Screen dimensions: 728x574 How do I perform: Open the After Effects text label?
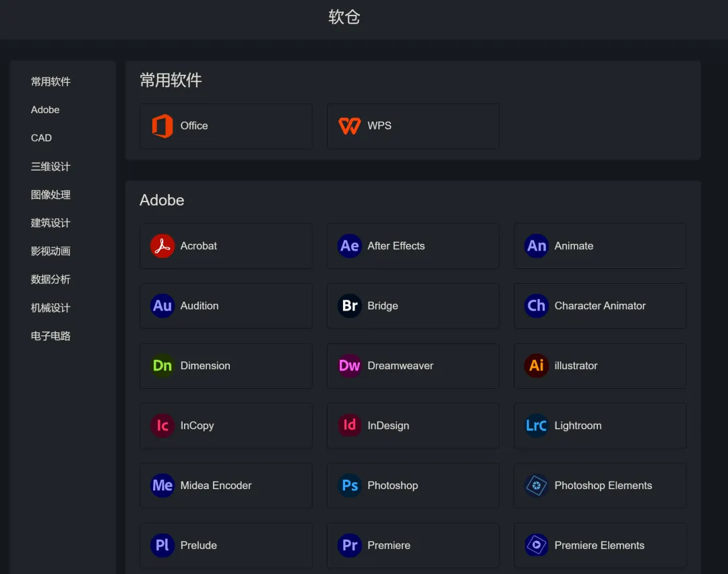(x=396, y=246)
